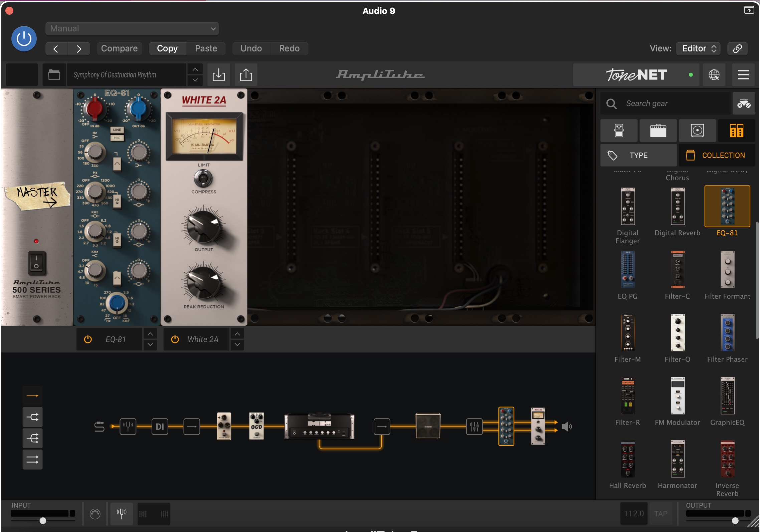The width and height of the screenshot is (760, 532).
Task: Go to next preset arrow
Action: coord(79,49)
